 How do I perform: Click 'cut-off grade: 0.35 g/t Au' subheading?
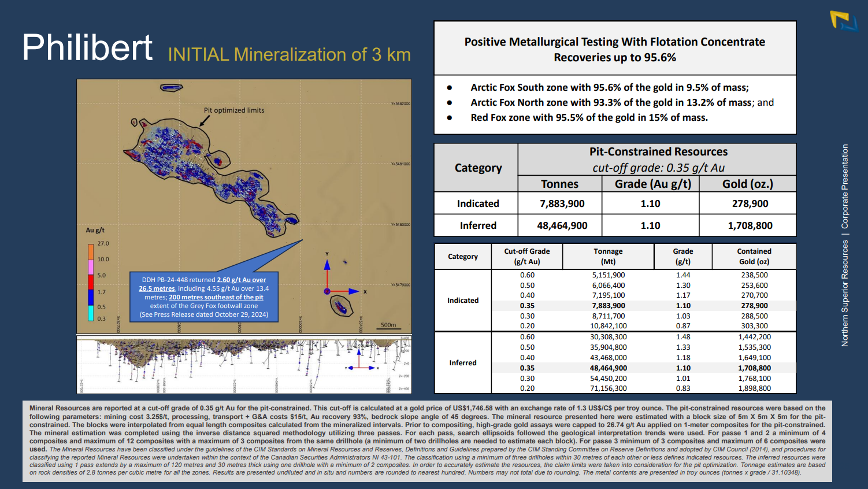coord(658,168)
